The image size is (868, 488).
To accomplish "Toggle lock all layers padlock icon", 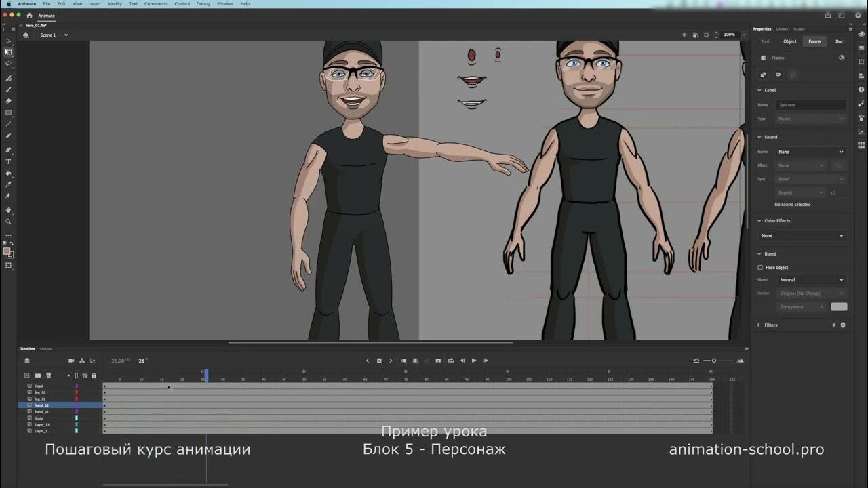I will (94, 375).
